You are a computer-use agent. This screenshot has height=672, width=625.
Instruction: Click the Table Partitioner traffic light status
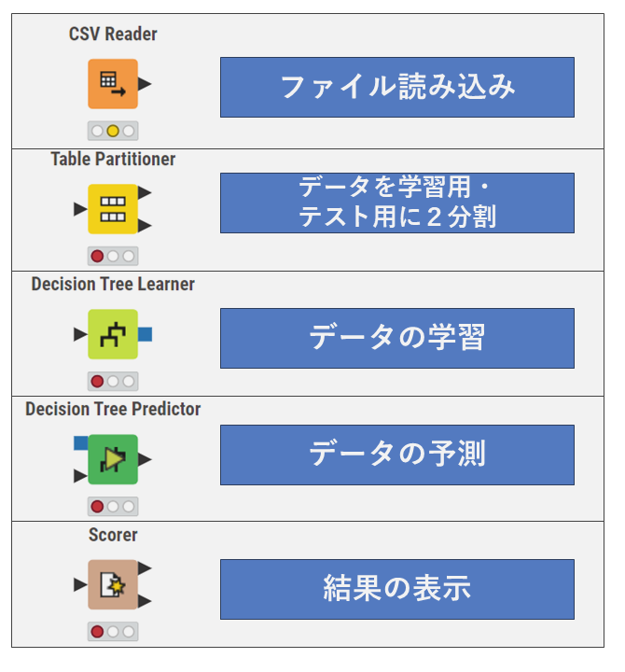point(113,256)
